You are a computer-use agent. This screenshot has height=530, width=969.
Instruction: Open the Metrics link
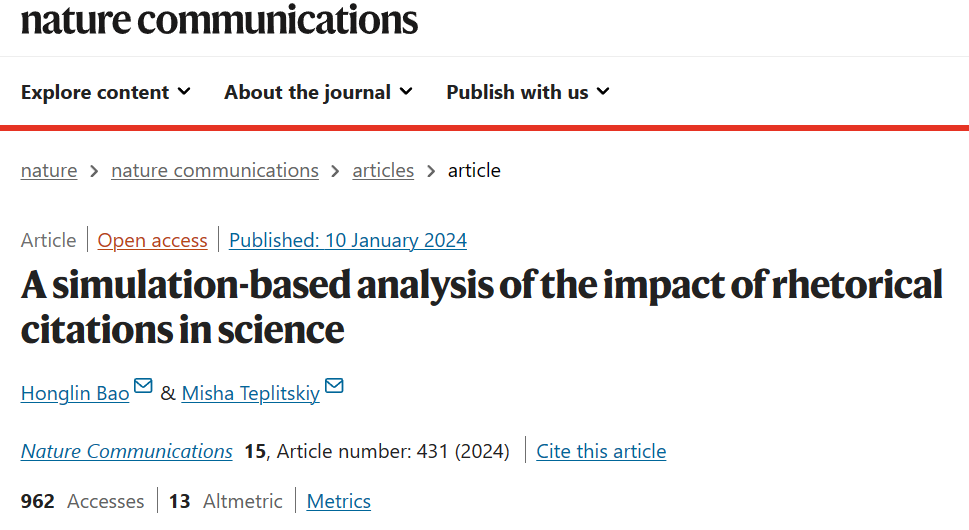339,501
